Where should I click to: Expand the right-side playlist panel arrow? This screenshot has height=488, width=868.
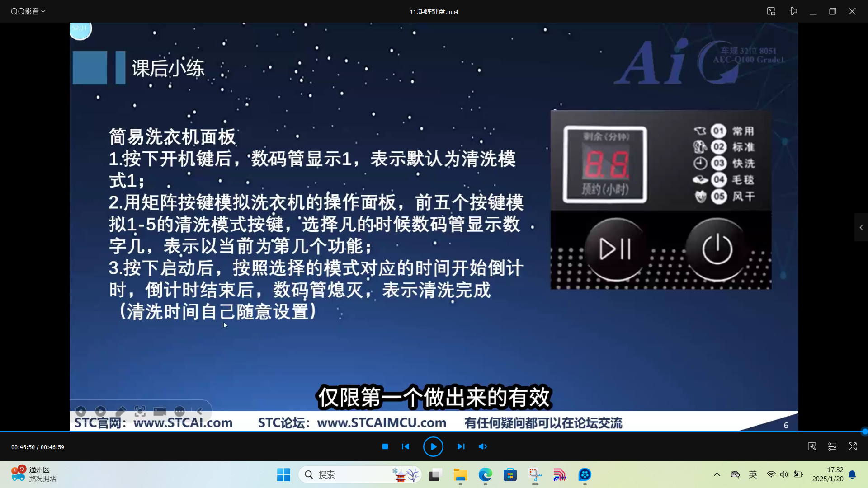click(x=861, y=228)
